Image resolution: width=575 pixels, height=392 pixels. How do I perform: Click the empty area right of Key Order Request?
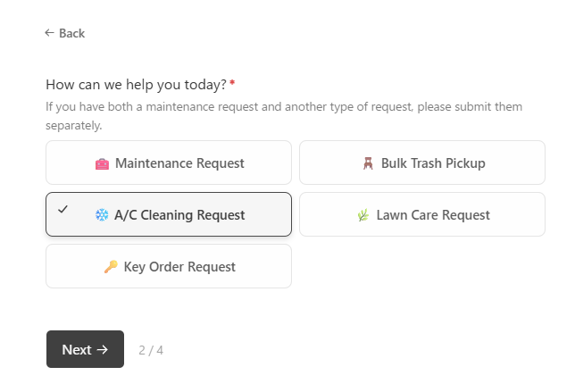click(421, 267)
